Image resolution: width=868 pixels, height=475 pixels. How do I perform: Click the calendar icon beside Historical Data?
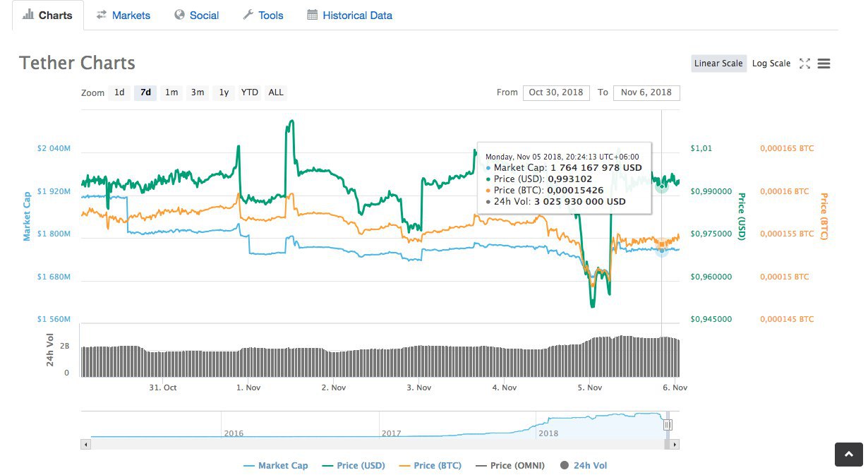coord(312,15)
